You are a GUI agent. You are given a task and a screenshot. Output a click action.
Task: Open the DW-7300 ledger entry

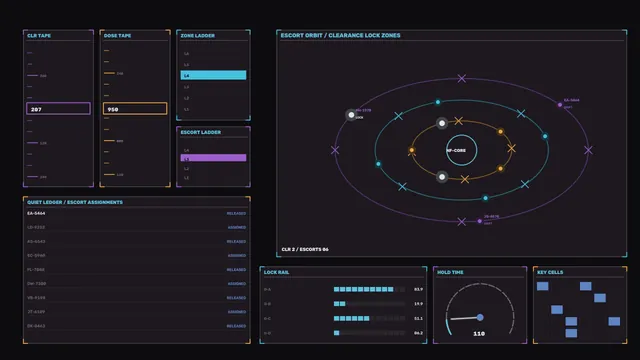tap(136, 283)
